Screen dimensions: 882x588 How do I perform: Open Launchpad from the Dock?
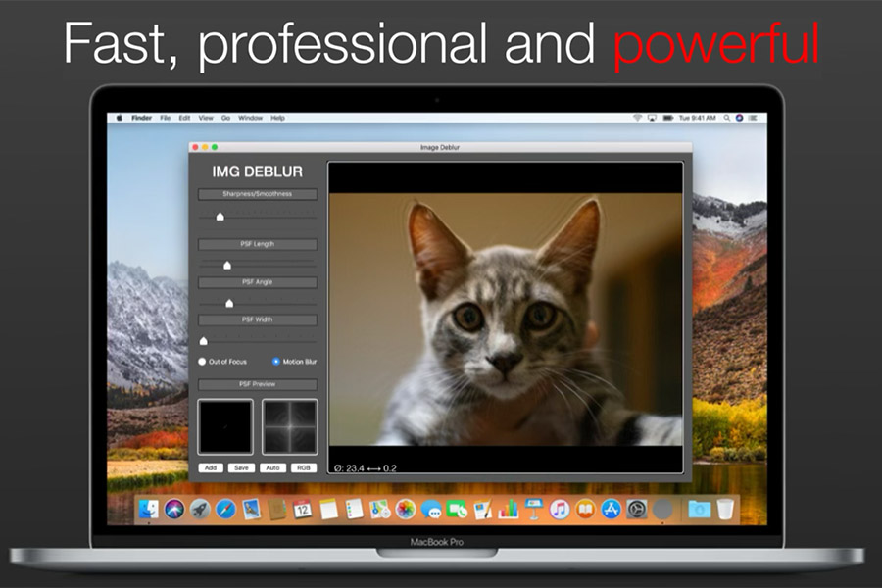pyautogui.click(x=199, y=507)
